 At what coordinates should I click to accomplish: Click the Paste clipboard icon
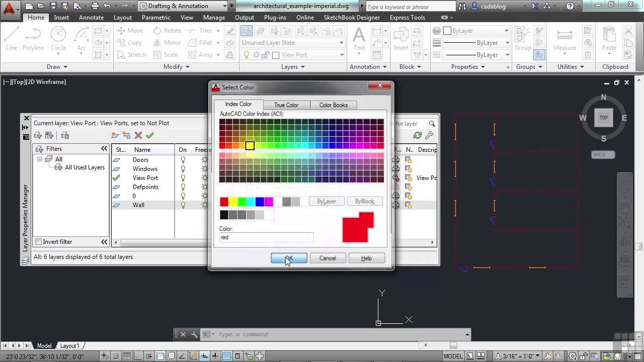tap(609, 39)
